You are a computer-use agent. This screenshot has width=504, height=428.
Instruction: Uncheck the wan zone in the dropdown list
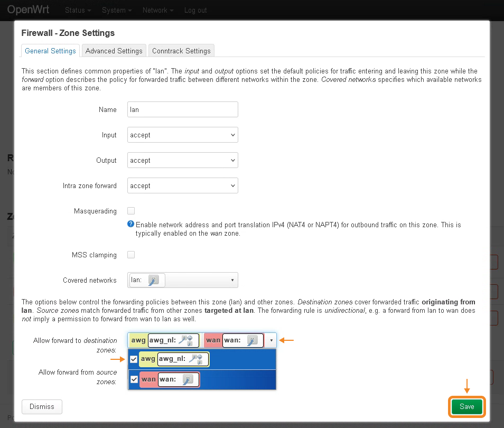coord(134,379)
